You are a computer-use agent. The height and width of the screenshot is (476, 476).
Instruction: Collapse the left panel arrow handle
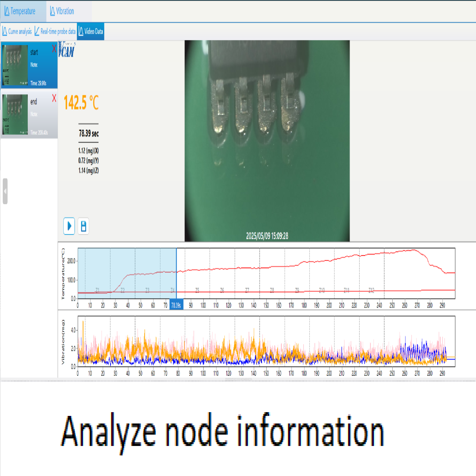point(5,191)
